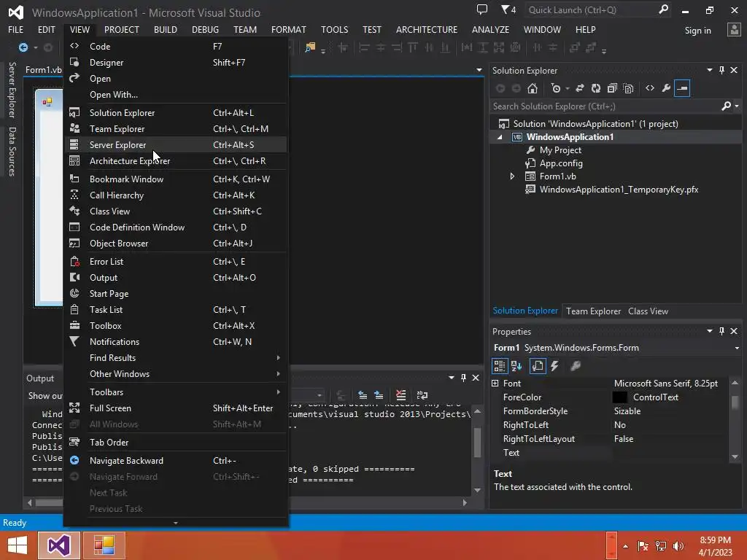
Task: Click ForeColor black color swatch
Action: pos(619,397)
